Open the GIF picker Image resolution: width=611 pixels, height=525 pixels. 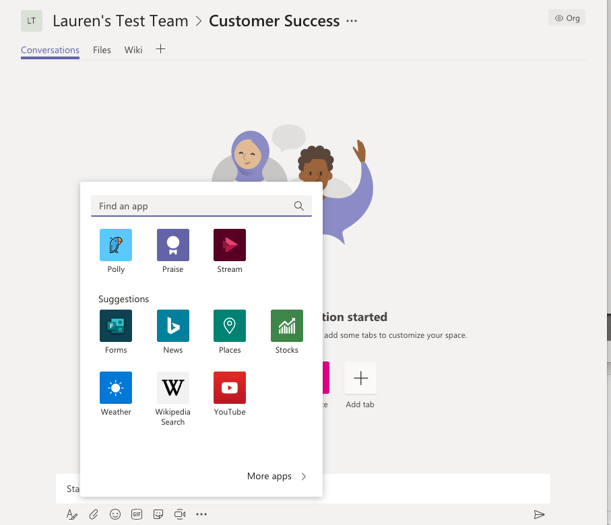point(136,514)
